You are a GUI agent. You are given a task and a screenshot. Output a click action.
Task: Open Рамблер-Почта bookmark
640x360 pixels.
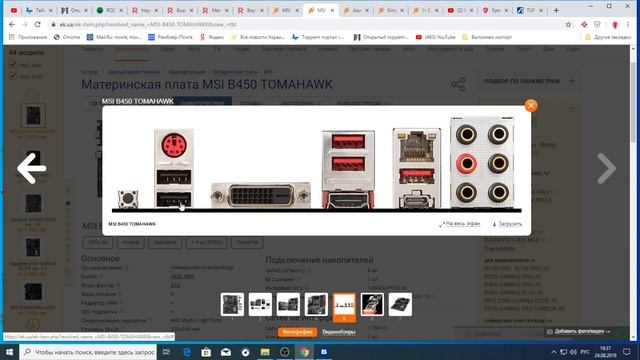tap(170, 37)
